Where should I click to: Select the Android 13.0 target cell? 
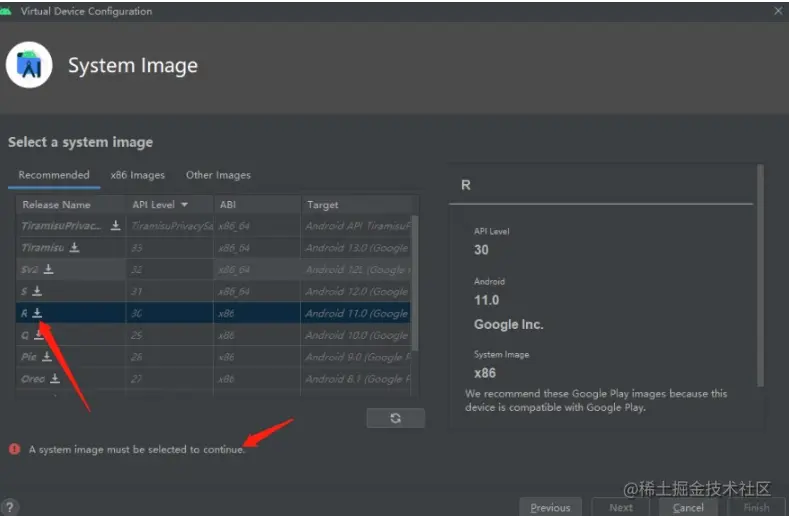pyautogui.click(x=356, y=248)
